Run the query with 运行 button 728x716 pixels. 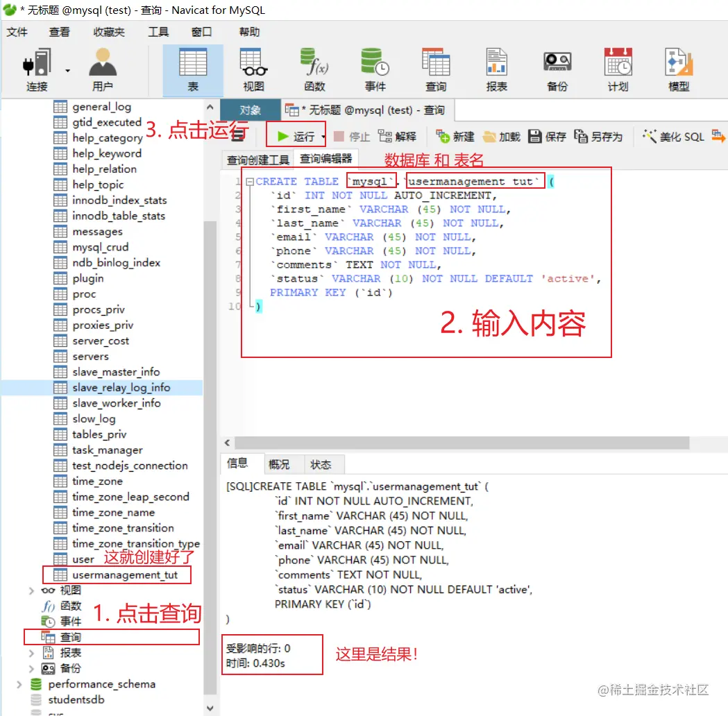(x=296, y=137)
